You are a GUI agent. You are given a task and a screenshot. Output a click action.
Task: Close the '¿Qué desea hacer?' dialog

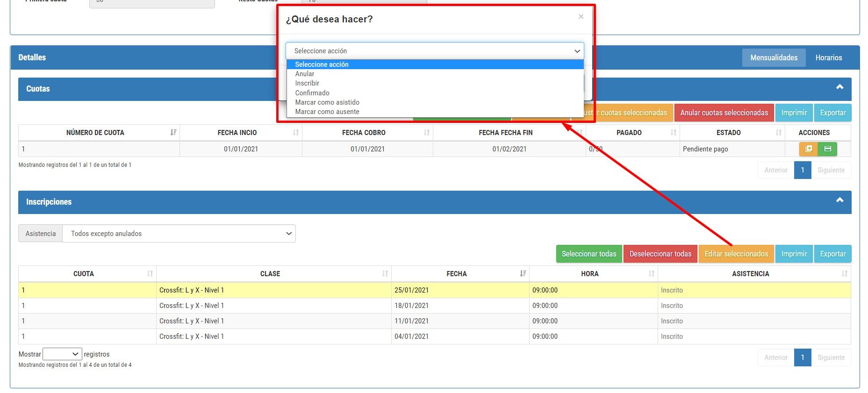click(581, 17)
